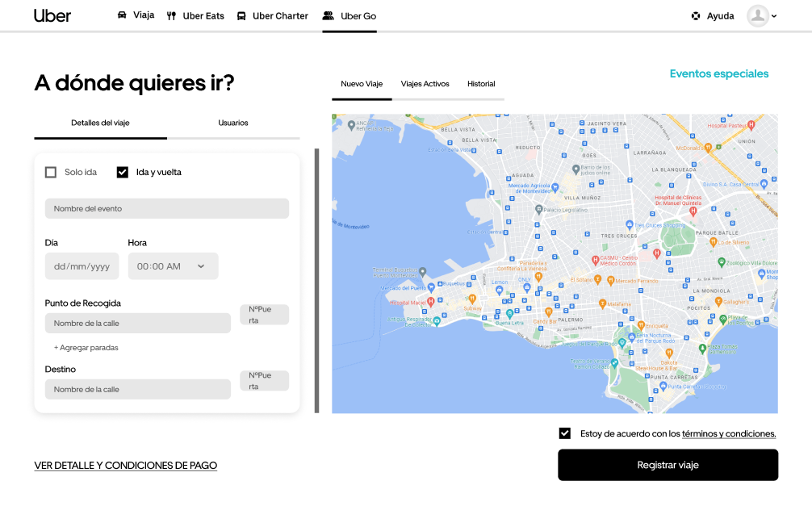Expand the account menu chevron
This screenshot has width=812, height=506.
click(x=774, y=16)
